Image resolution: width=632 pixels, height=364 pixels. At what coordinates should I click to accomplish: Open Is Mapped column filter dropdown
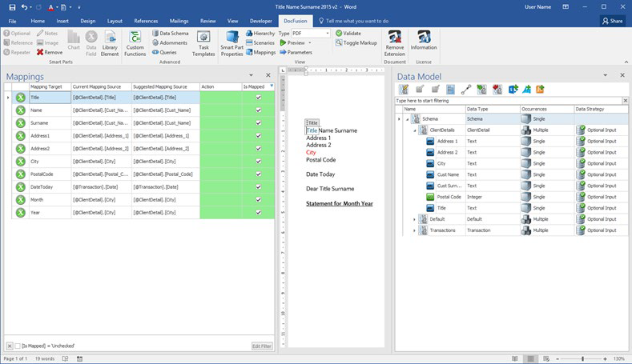[x=272, y=86]
